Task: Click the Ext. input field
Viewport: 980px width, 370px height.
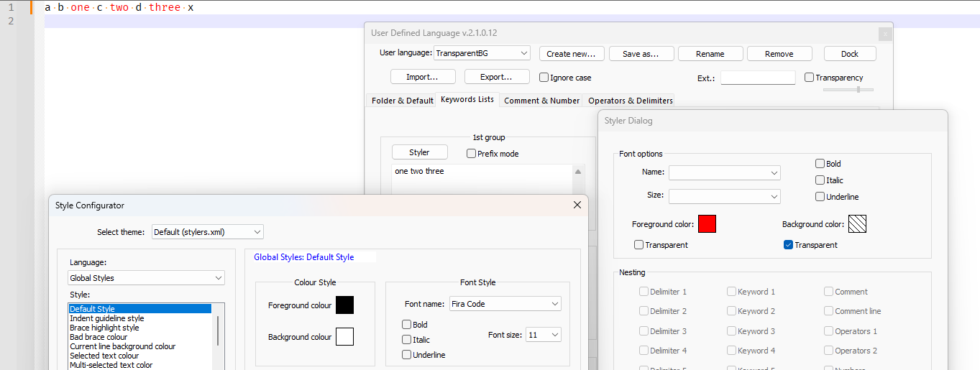Action: (758, 78)
